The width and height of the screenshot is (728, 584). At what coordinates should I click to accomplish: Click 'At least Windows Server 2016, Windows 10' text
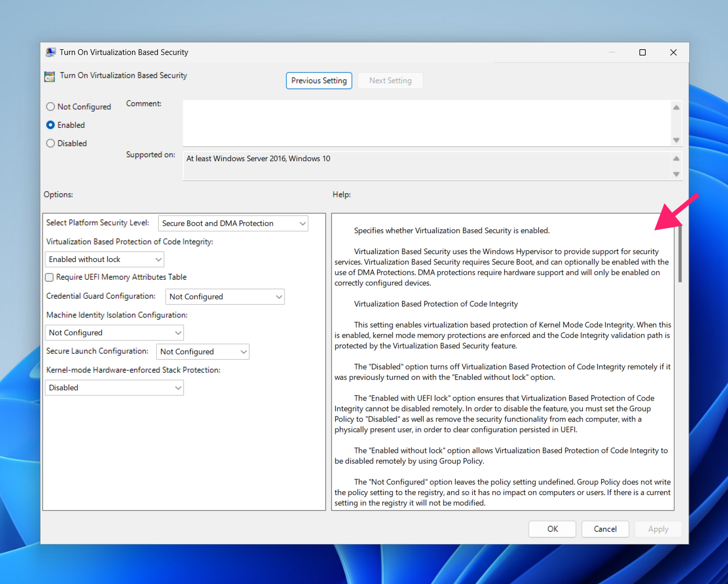[258, 159]
